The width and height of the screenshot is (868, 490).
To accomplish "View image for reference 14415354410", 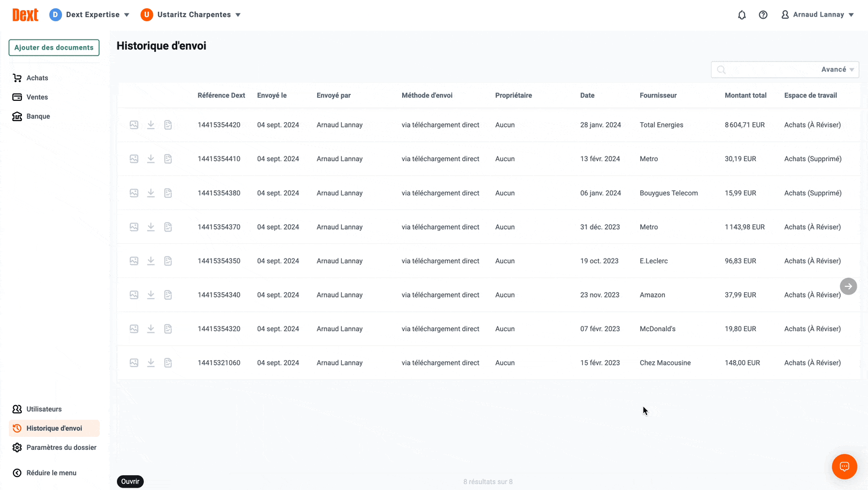I will click(x=134, y=159).
